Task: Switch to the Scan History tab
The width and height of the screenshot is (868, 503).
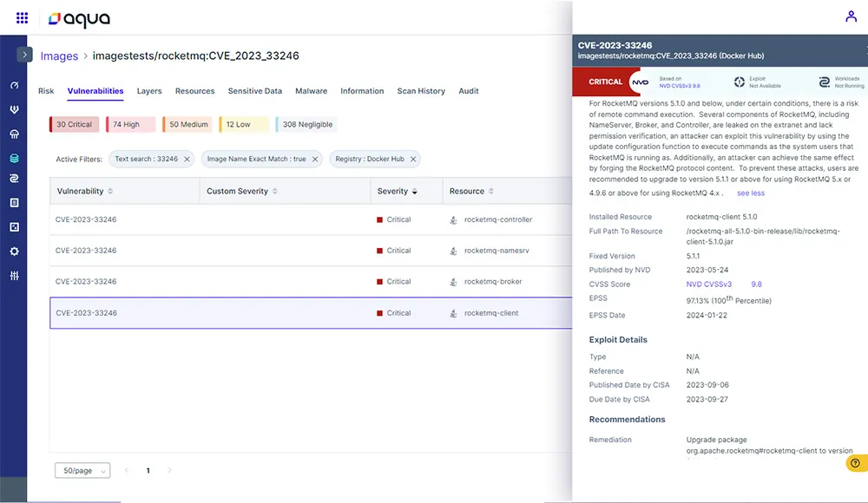Action: pyautogui.click(x=421, y=91)
